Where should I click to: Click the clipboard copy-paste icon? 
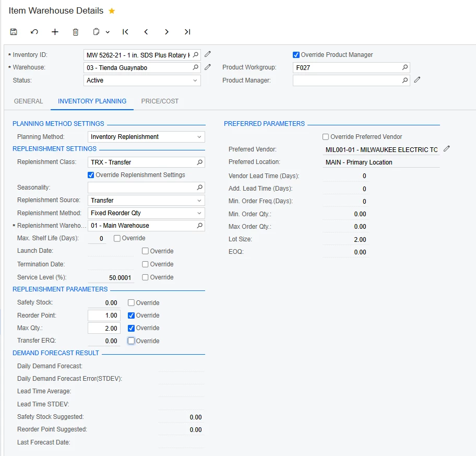click(x=96, y=31)
